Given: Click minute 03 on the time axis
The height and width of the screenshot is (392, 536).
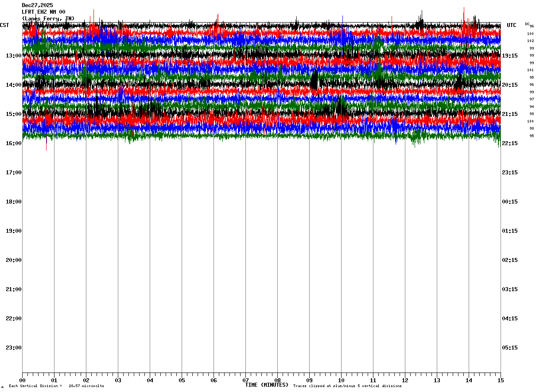Looking at the screenshot, I should (x=118, y=380).
